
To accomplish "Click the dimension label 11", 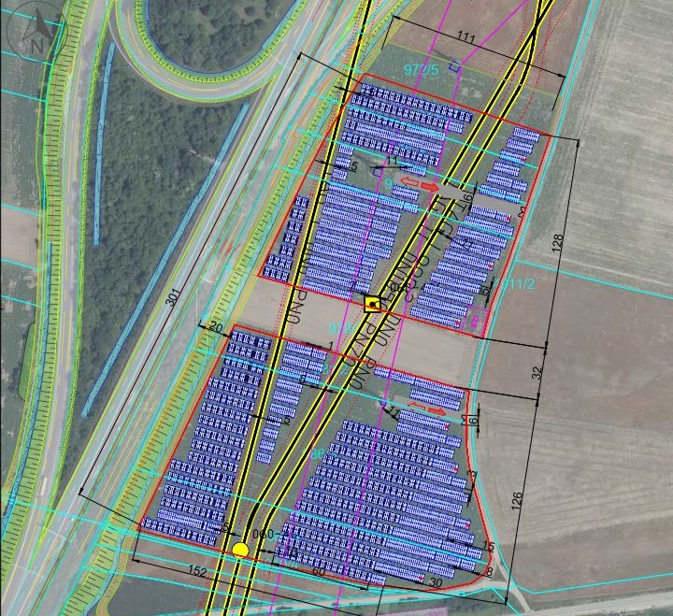I will click(x=392, y=161).
